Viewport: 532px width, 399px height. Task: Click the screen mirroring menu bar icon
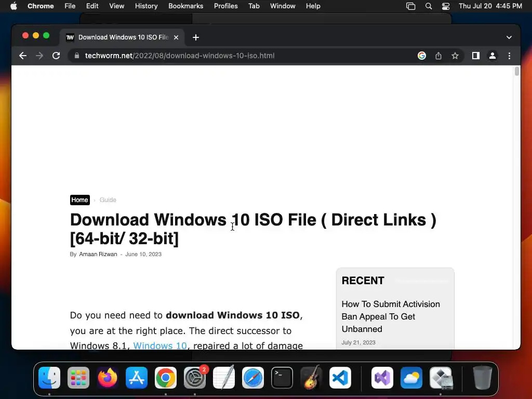[410, 6]
